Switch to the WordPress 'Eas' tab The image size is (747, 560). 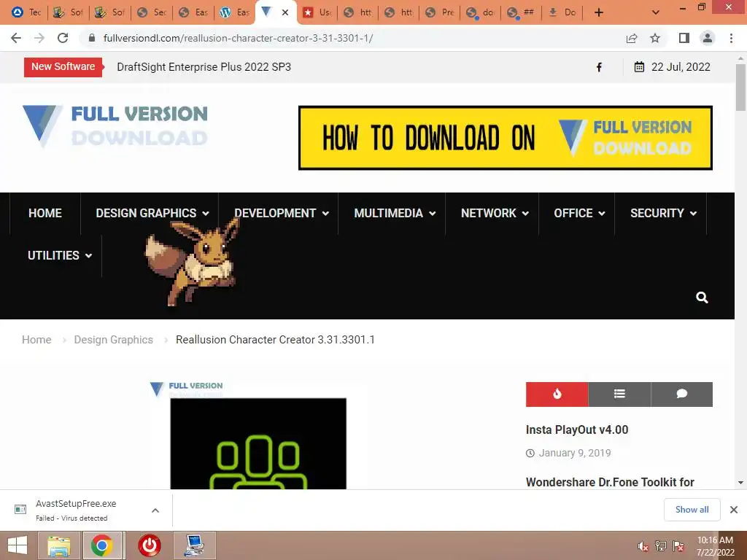235,12
